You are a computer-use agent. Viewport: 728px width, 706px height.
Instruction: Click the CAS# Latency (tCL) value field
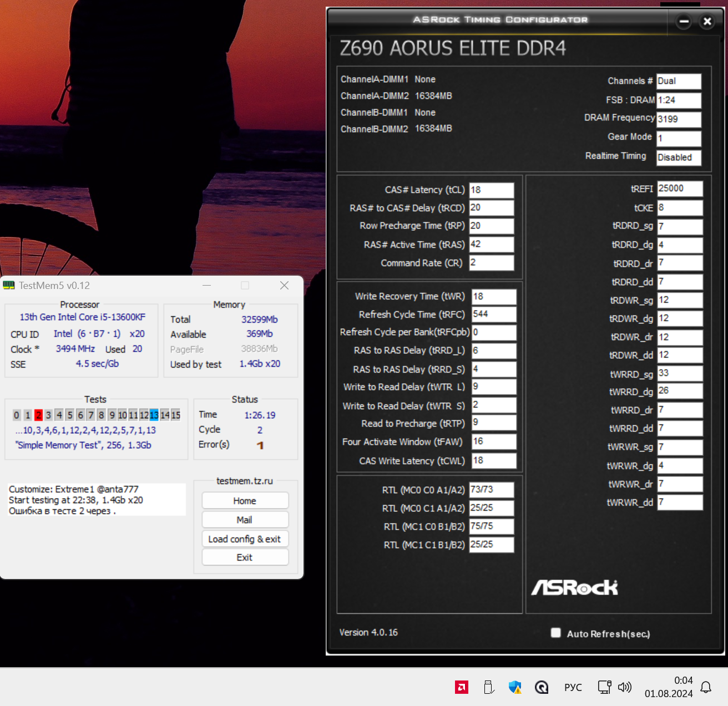492,190
